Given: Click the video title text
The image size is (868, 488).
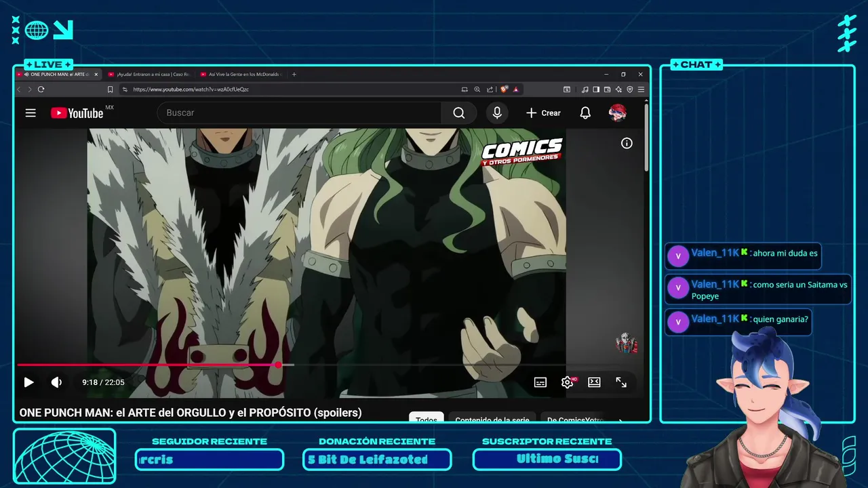Looking at the screenshot, I should coord(191,412).
